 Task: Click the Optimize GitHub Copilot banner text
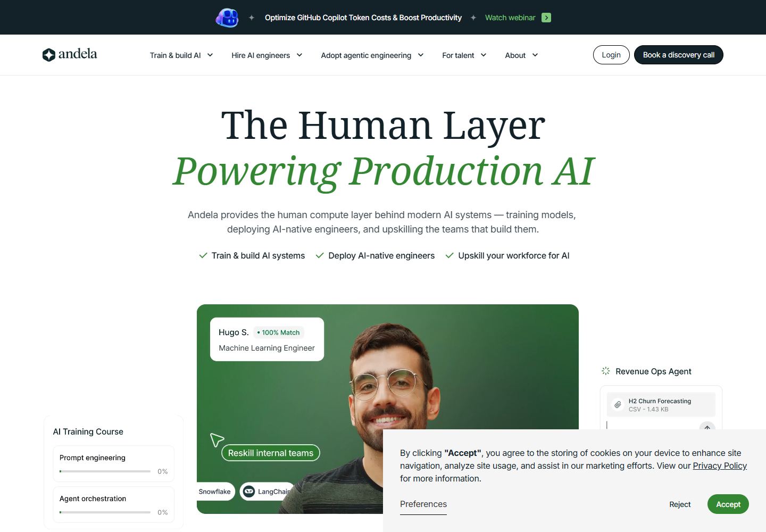coord(363,18)
